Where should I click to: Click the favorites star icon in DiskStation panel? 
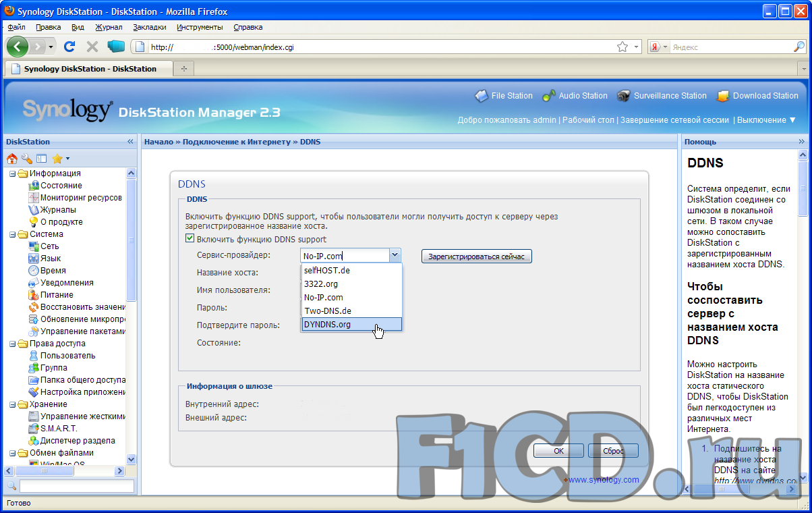point(57,159)
